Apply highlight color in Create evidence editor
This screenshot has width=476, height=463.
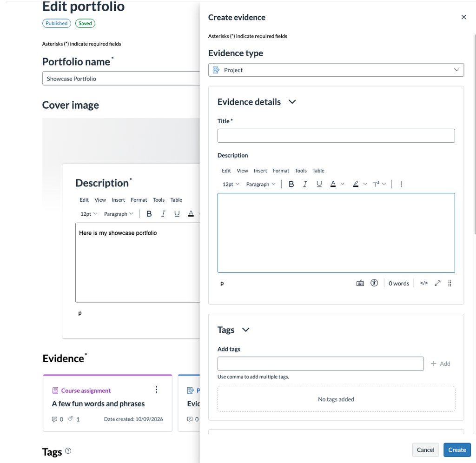[356, 184]
